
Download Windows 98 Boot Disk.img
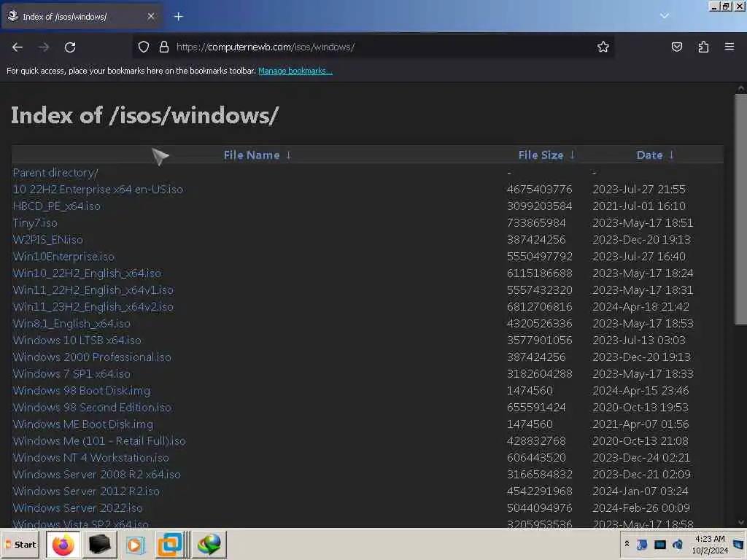point(82,391)
